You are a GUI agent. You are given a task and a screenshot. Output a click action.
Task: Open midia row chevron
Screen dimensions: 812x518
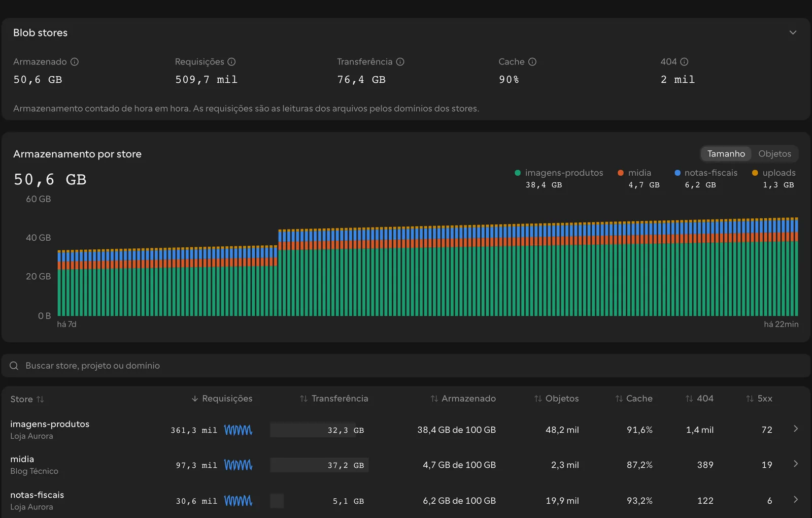pyautogui.click(x=795, y=464)
